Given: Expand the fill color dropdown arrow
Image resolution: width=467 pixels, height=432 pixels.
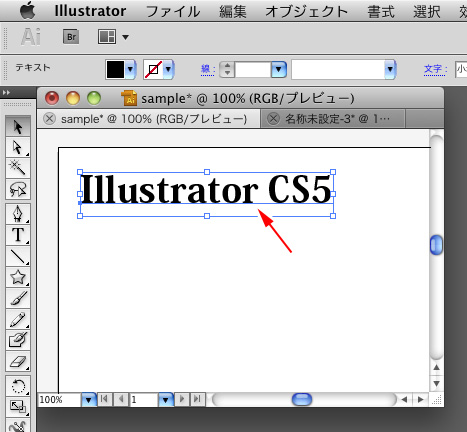Looking at the screenshot, I should pos(130,69).
